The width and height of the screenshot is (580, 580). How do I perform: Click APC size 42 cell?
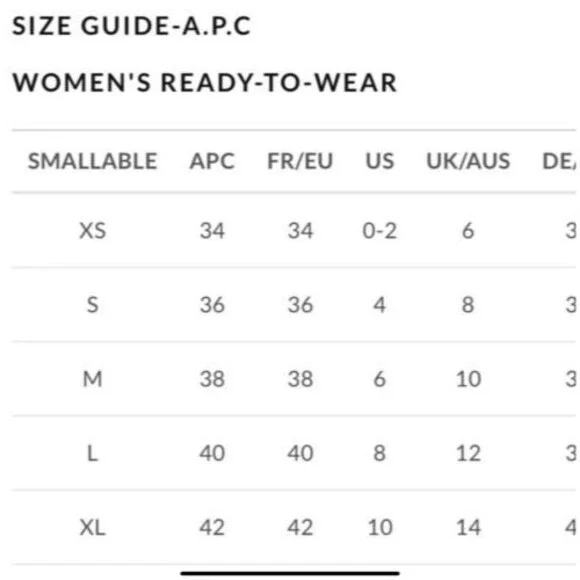pyautogui.click(x=212, y=527)
